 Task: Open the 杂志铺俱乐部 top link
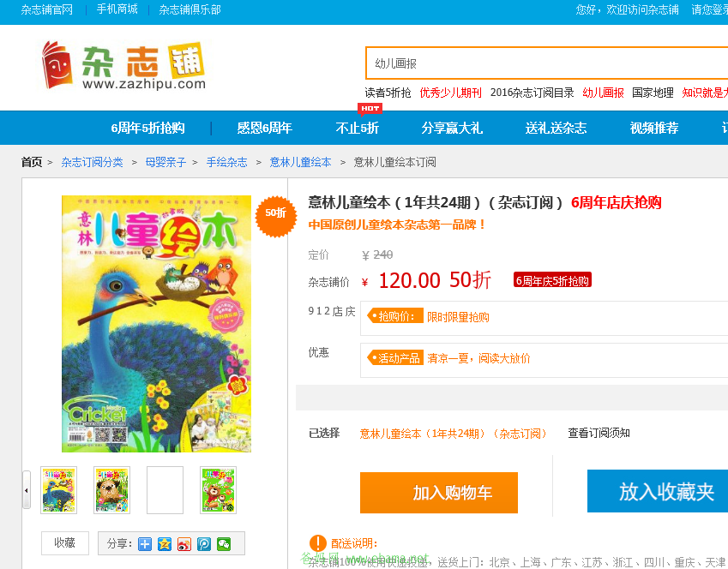190,9
